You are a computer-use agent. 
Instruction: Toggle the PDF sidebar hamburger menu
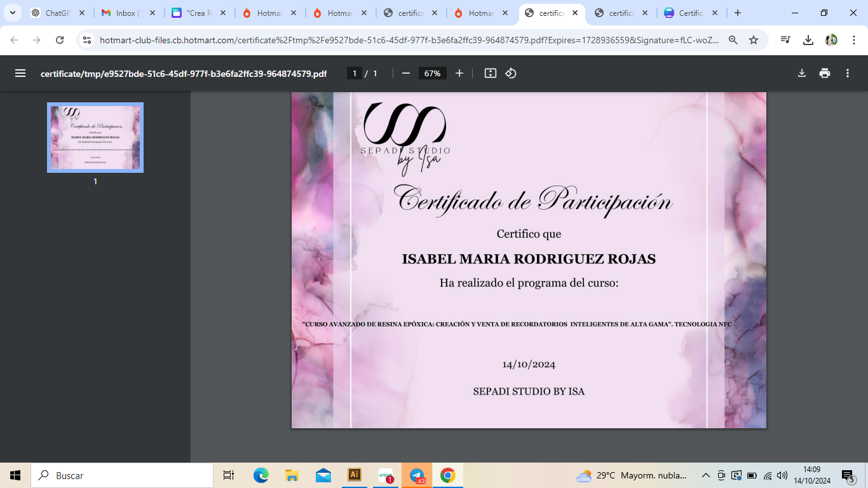[20, 73]
